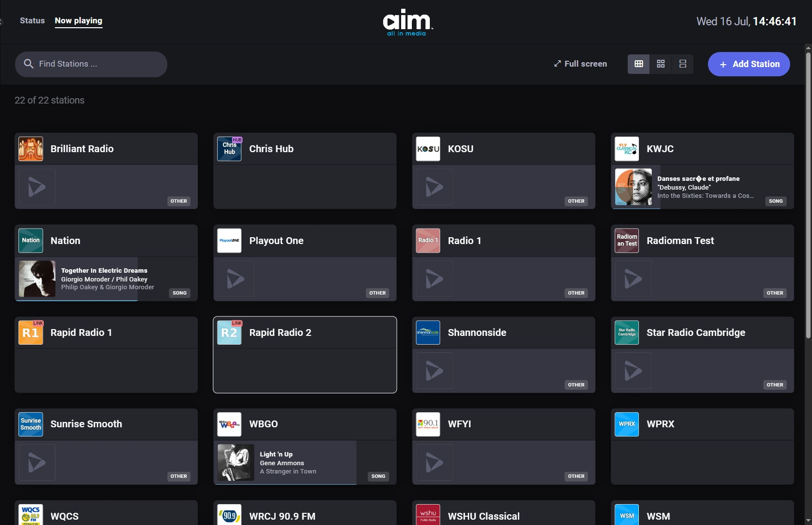
Task: Click the KOSU placeholder artwork
Action: [x=435, y=187]
